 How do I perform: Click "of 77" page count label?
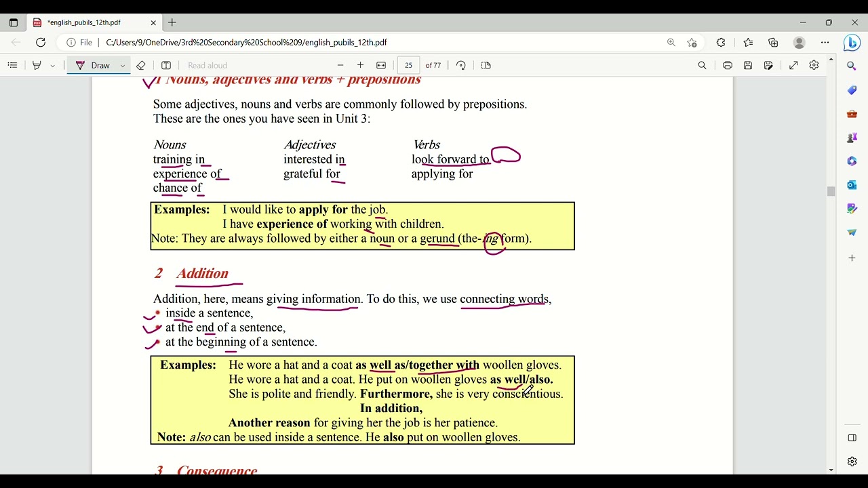(x=433, y=66)
